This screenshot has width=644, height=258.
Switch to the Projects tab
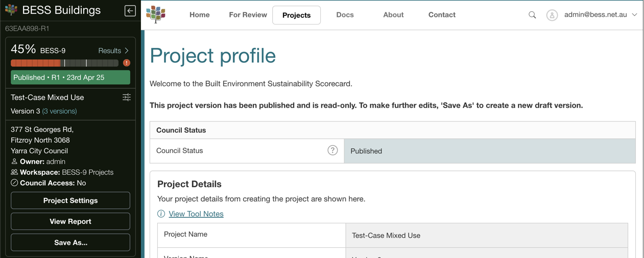tap(296, 15)
